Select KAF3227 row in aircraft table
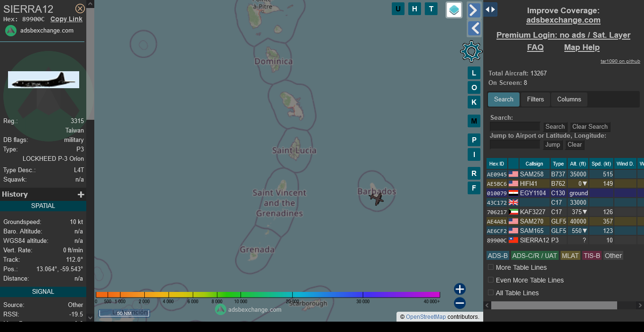644x332 pixels. (565, 212)
